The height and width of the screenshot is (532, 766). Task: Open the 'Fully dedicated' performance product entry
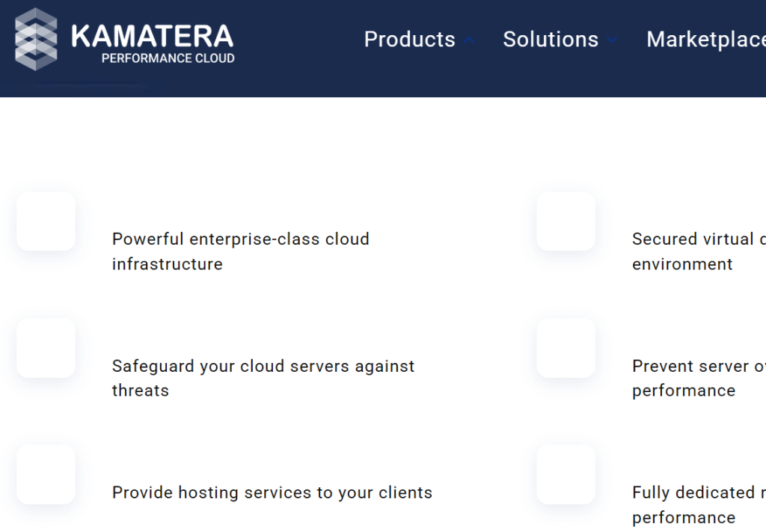click(x=699, y=504)
